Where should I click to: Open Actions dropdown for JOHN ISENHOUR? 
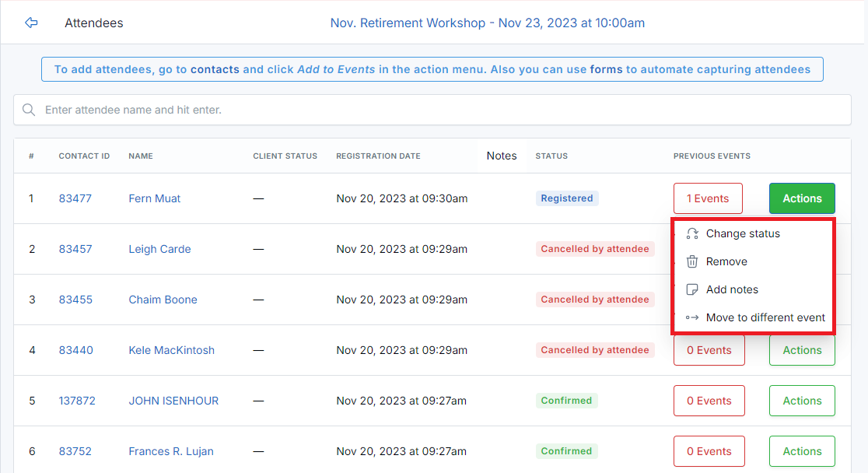[802, 401]
